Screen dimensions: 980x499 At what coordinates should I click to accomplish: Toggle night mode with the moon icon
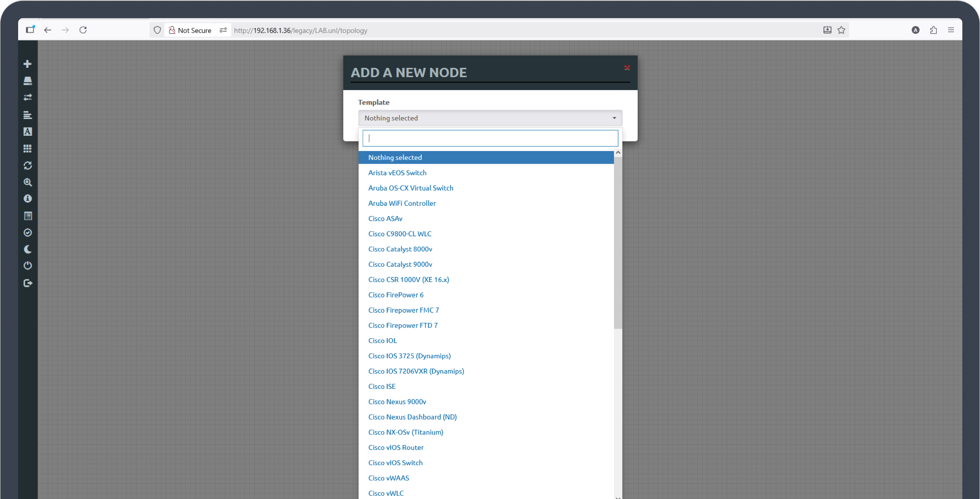click(27, 249)
